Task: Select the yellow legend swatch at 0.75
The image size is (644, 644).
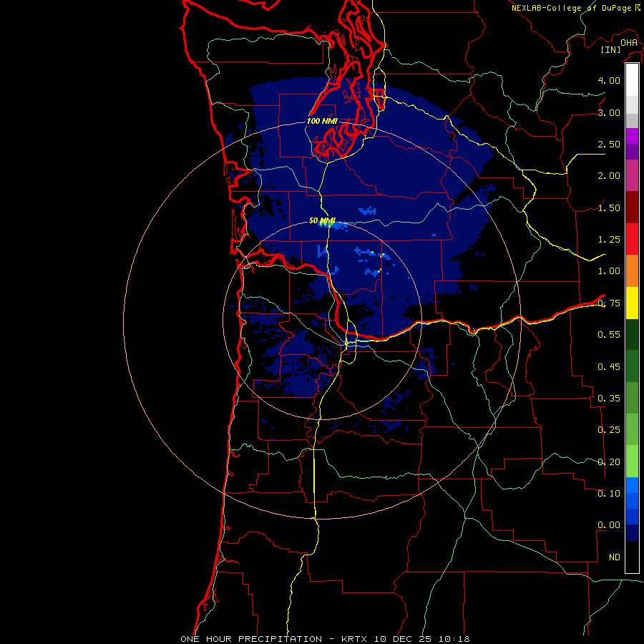Action: (632, 303)
